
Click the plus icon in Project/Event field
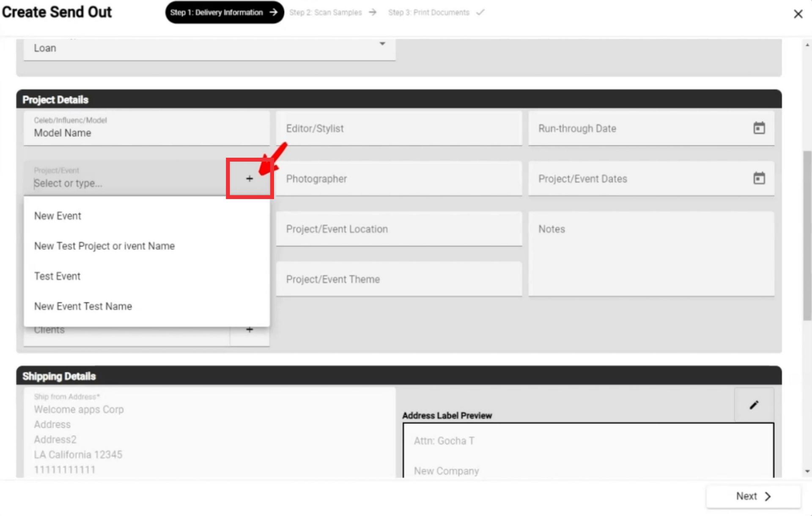[x=250, y=179]
